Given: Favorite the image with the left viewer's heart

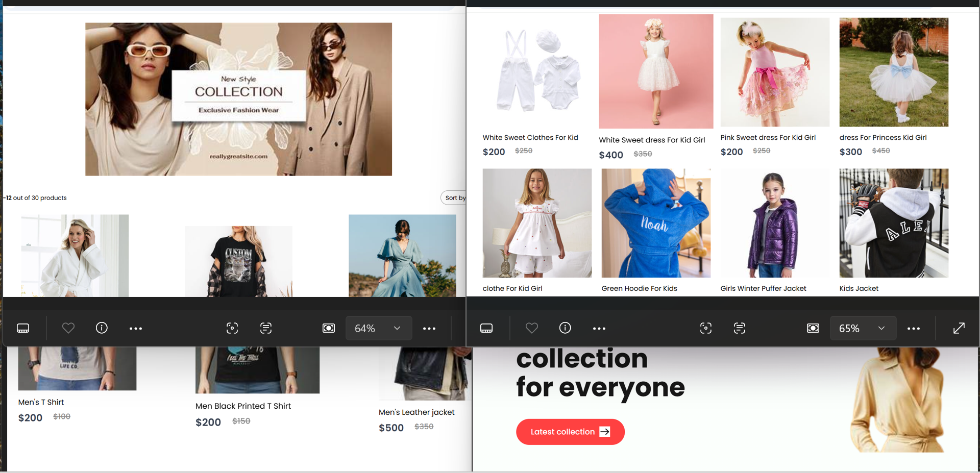Looking at the screenshot, I should pos(68,328).
